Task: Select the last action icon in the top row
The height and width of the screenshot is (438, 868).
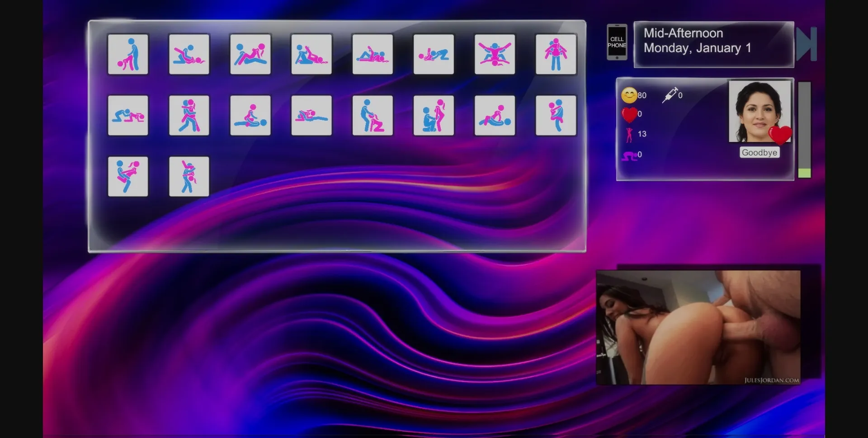Action: point(556,54)
